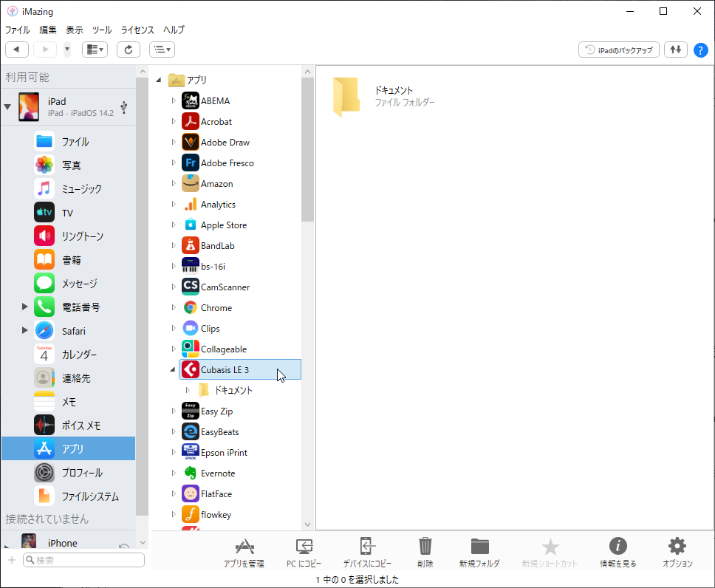This screenshot has height=588, width=715.
Task: Go back with the back arrow button
Action: pyautogui.click(x=17, y=49)
